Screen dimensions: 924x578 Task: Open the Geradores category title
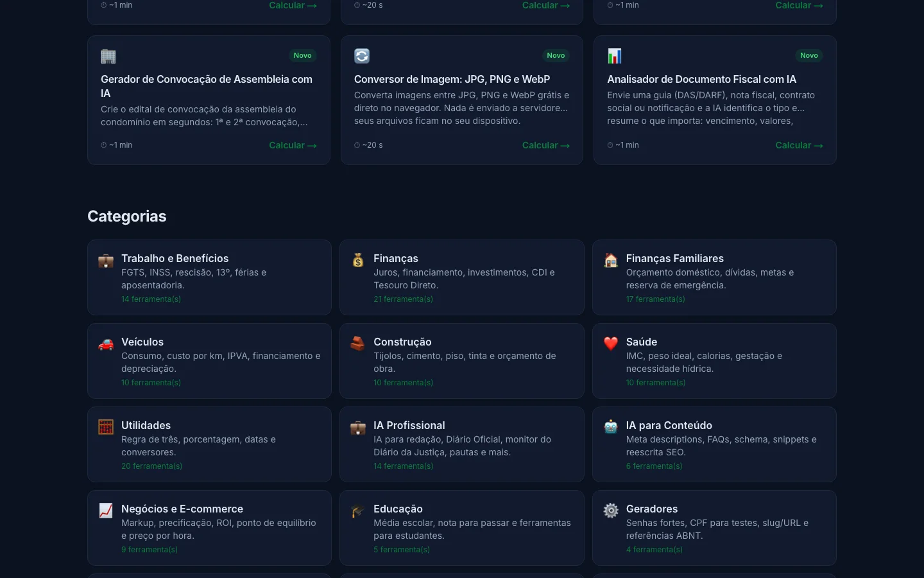[x=652, y=509]
